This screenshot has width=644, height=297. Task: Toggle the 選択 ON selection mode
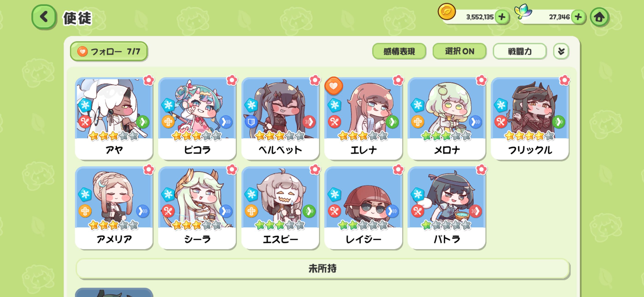tap(459, 51)
